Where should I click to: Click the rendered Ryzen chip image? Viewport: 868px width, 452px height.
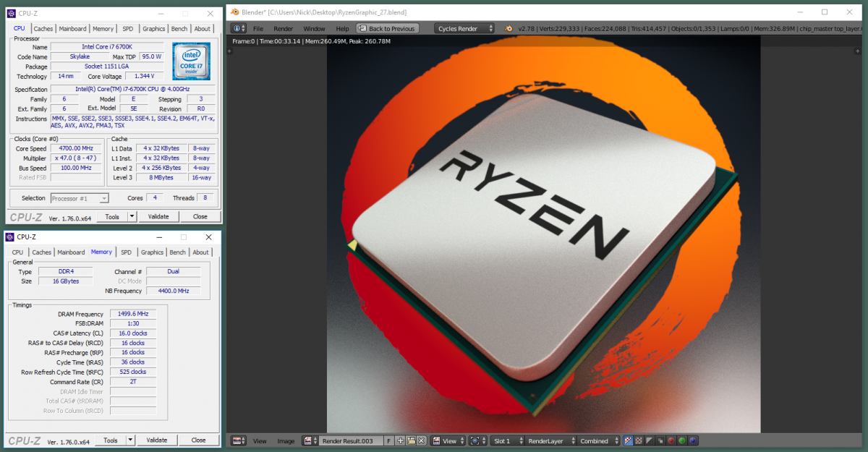(543, 234)
